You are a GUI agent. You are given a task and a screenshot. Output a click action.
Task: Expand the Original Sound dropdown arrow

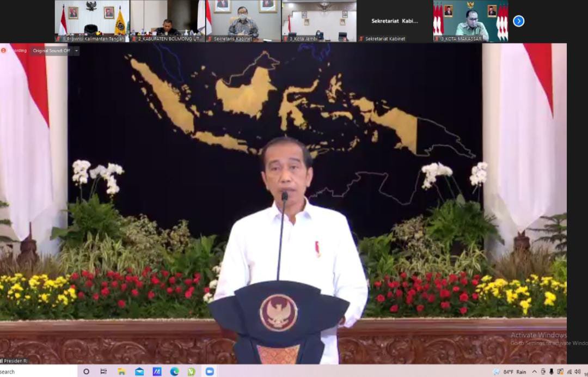click(x=76, y=51)
